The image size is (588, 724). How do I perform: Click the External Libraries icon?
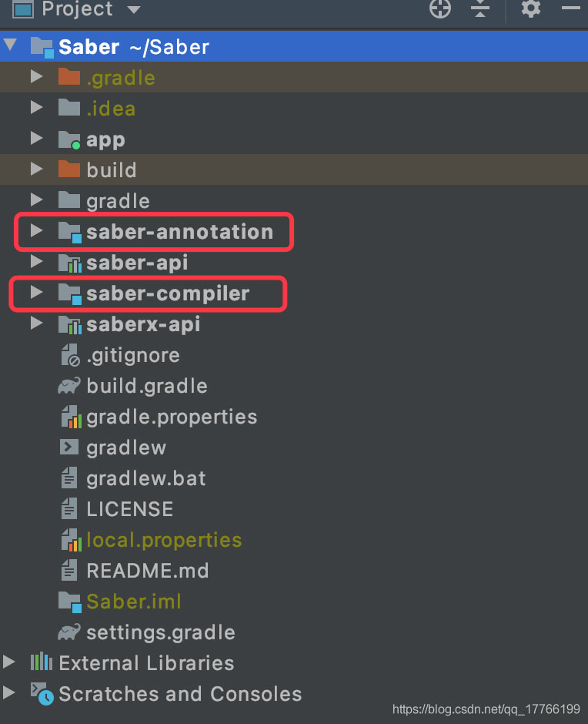coord(41,663)
